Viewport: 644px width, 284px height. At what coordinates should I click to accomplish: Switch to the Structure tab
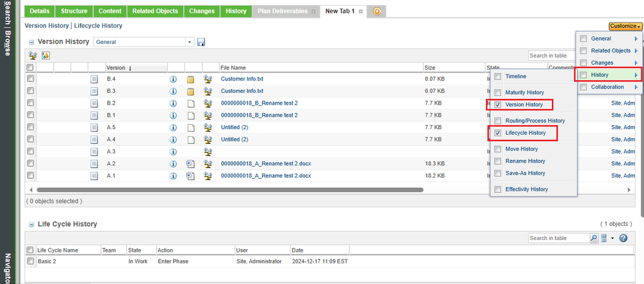click(74, 12)
